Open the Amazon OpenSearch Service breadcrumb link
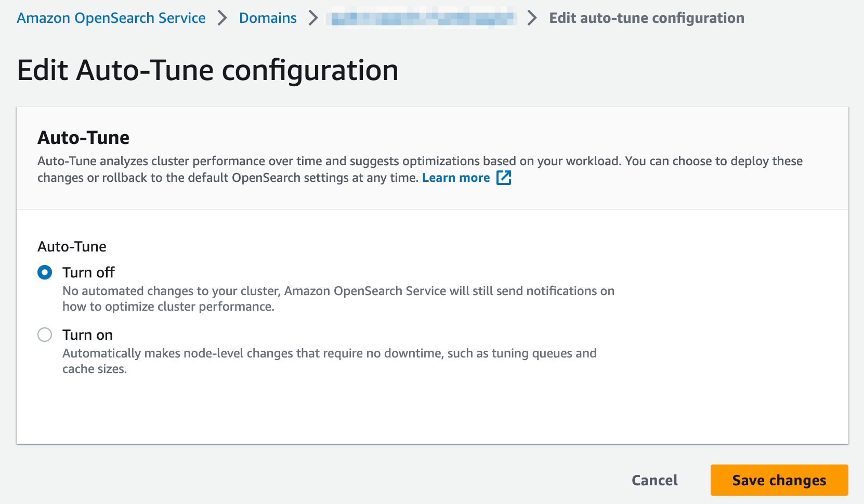 [x=111, y=18]
